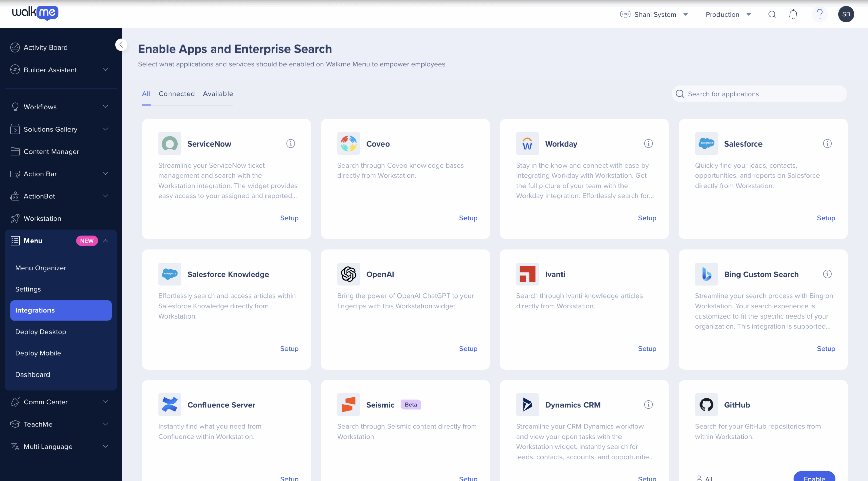Open the help question mark icon
The height and width of the screenshot is (481, 868).
coord(820,14)
